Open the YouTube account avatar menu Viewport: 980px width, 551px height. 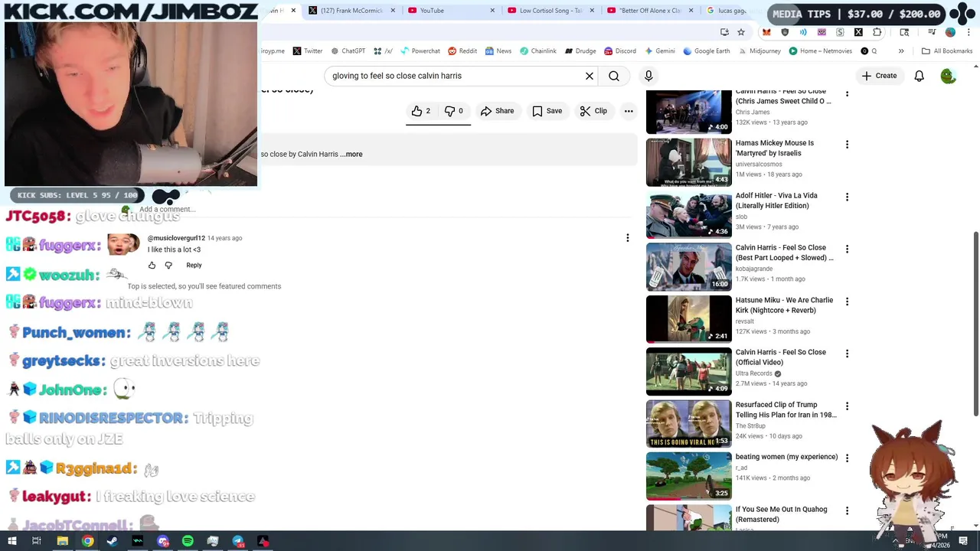948,76
